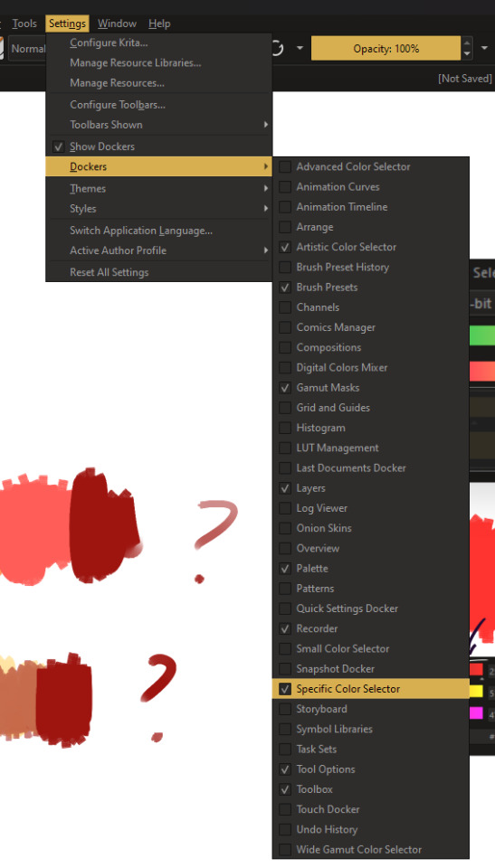
Task: Open the Help menu
Action: (159, 24)
